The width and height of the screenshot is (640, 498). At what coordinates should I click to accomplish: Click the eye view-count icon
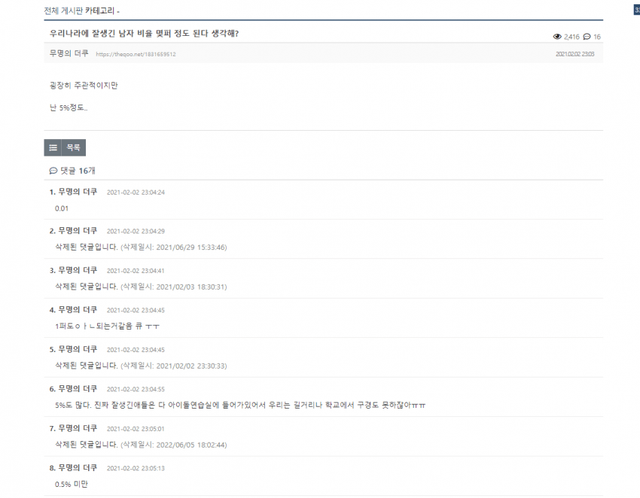557,37
